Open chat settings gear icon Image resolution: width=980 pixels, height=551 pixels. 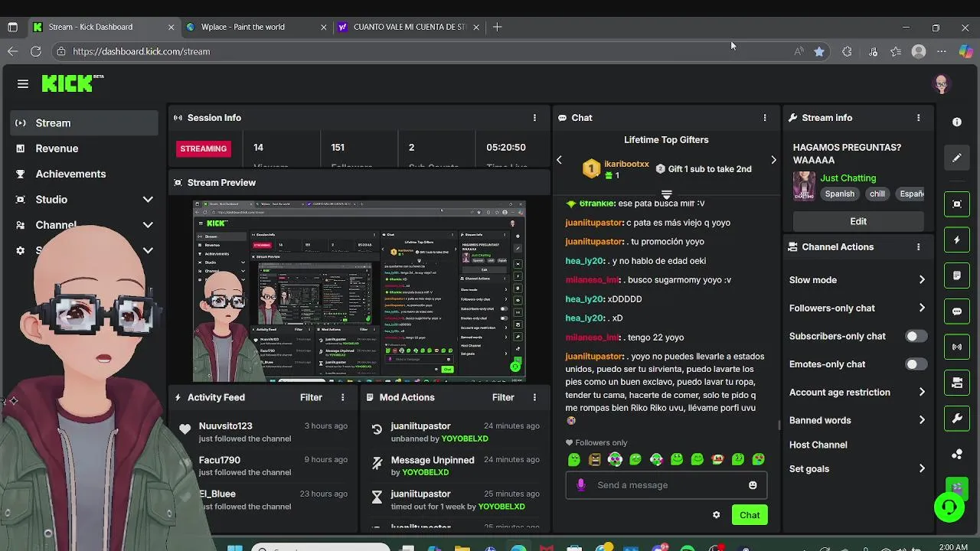point(716,515)
